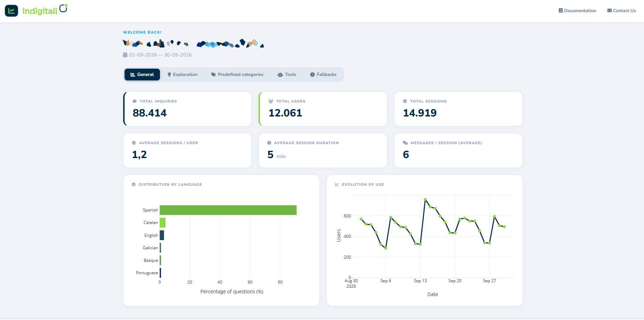Click the total inquiries value 88.414
The height and width of the screenshot is (320, 644).
click(x=150, y=113)
